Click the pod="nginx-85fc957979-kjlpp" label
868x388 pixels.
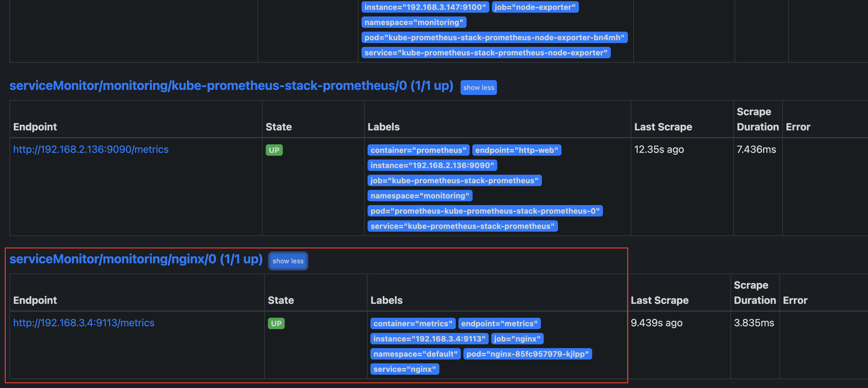(x=527, y=354)
